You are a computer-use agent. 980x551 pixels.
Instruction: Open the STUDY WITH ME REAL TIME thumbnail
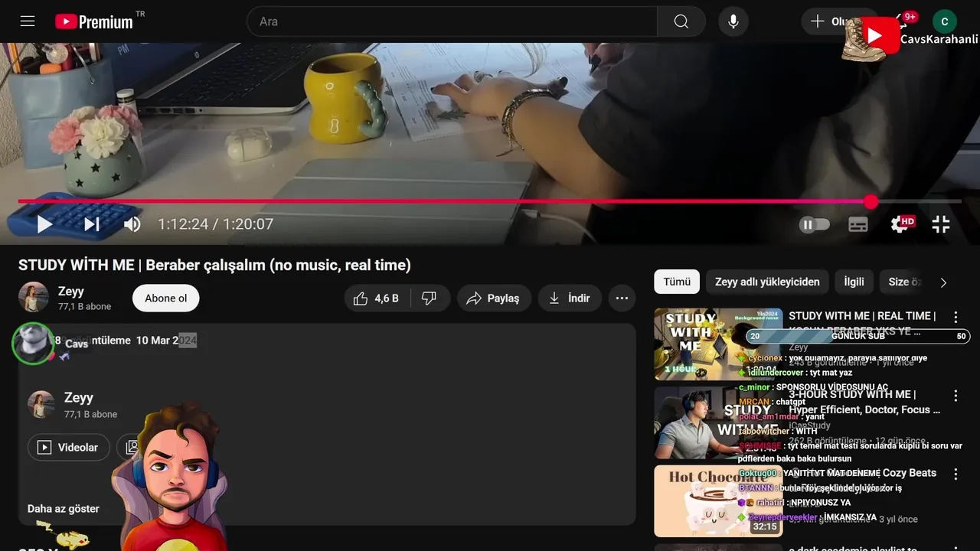718,344
